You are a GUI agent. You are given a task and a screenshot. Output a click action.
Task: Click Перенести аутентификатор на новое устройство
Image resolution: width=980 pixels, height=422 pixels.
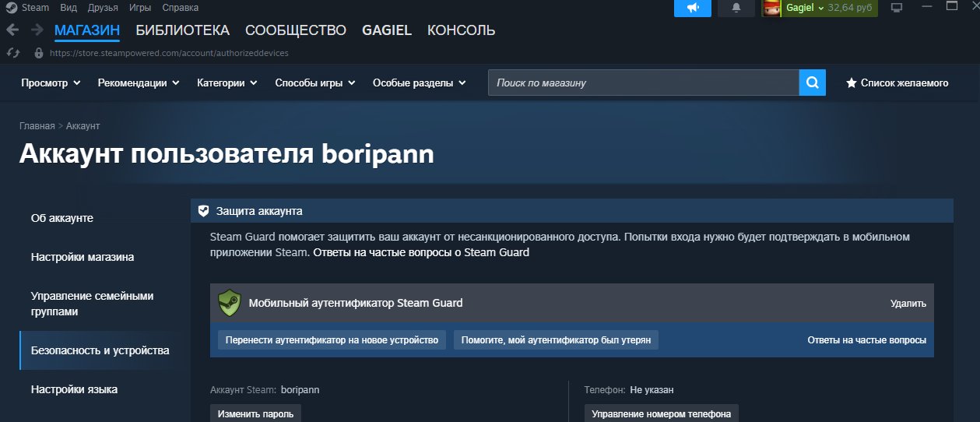(x=332, y=340)
